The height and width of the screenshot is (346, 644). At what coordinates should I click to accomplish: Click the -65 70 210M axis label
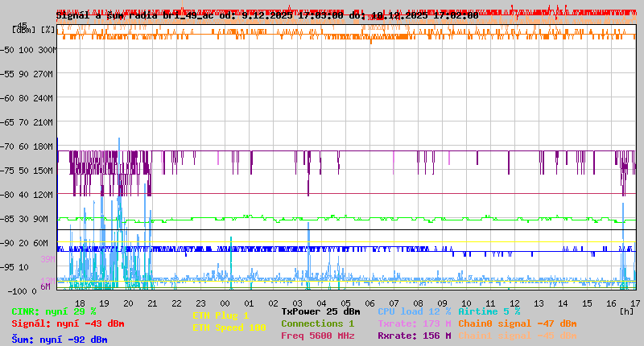coord(27,123)
